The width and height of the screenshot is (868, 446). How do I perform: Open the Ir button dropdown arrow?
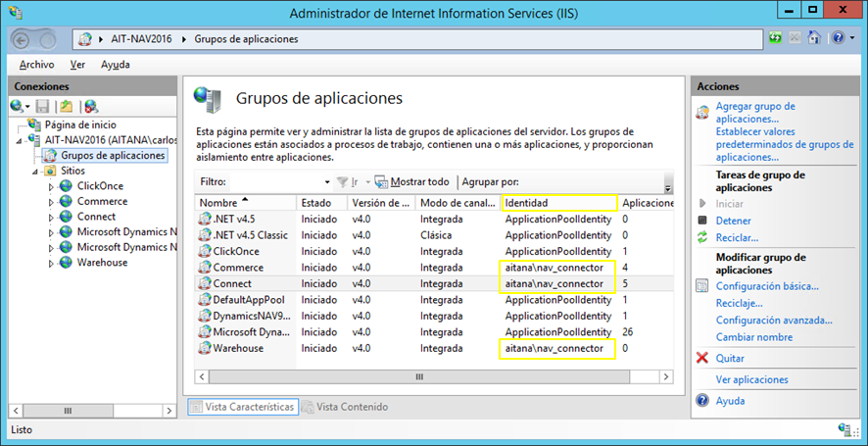[367, 182]
